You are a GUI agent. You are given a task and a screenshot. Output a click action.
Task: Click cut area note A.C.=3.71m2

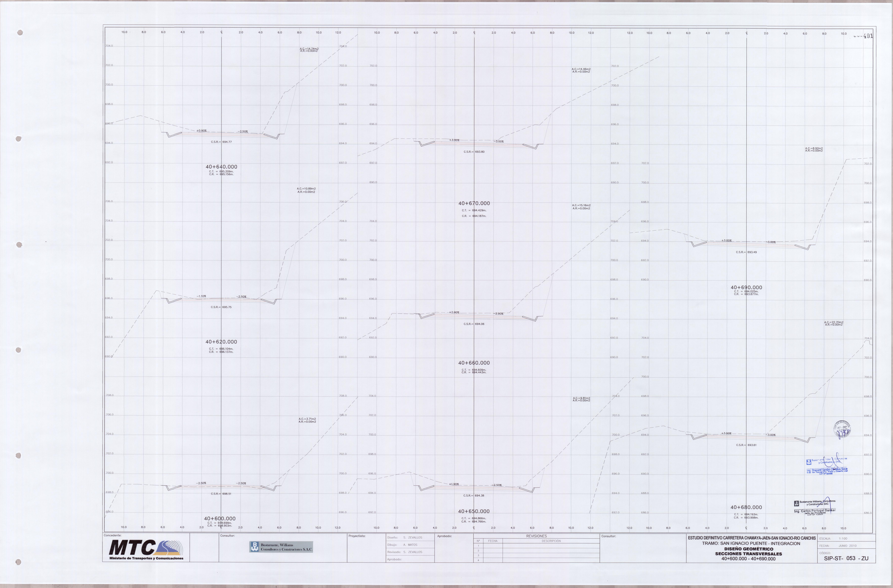point(307,419)
